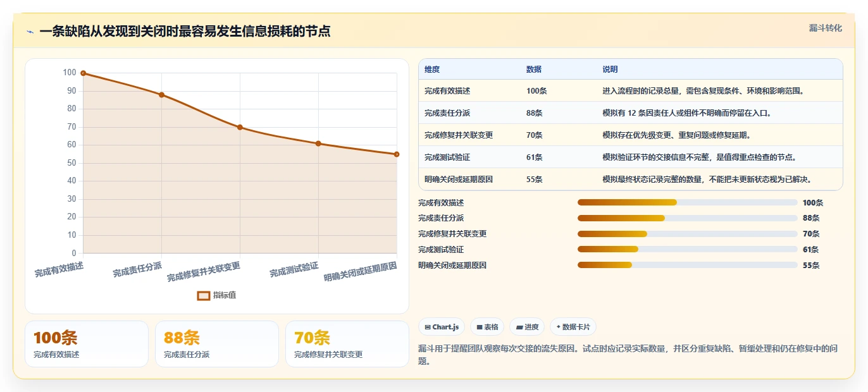Click the 数据卡片 chip
This screenshot has height=392, width=868.
[573, 327]
